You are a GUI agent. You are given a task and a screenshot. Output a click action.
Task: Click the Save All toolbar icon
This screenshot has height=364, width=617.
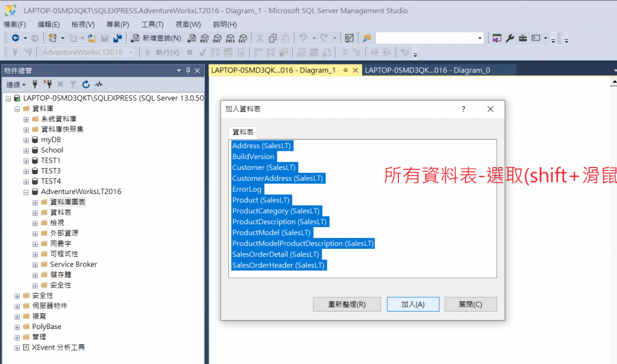(x=117, y=38)
